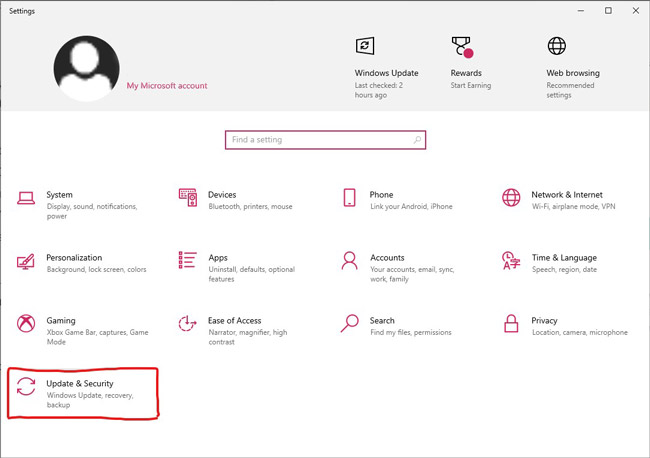Click 'Find my files, permissions' description
Viewport: 650px width, 458px height.
(411, 332)
